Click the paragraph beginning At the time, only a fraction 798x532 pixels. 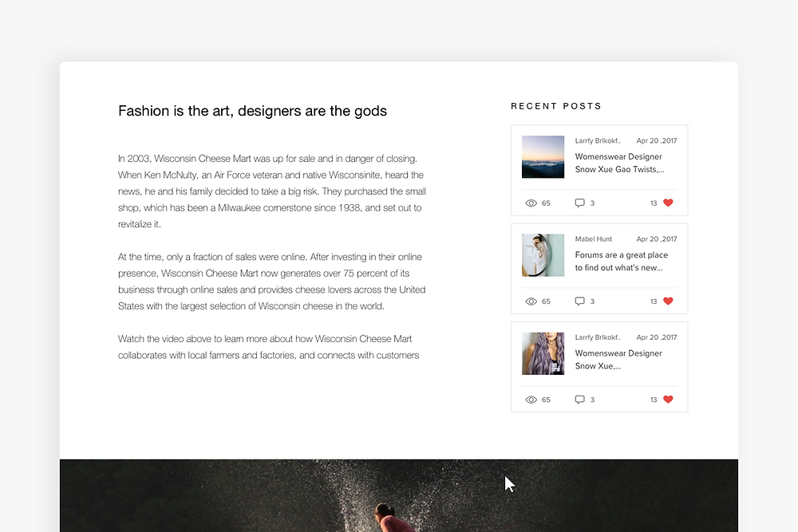click(272, 282)
